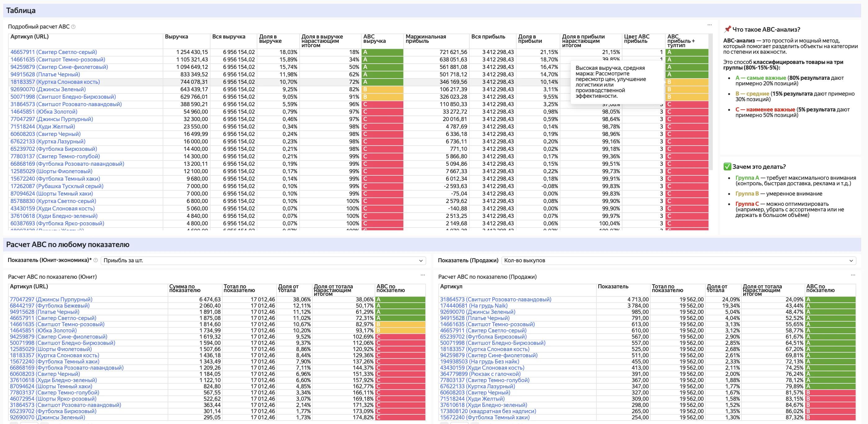The width and height of the screenshot is (868, 424).
Task: Open the options menu of Расчет ABC (Продажи) widget
Action: pyautogui.click(x=853, y=275)
